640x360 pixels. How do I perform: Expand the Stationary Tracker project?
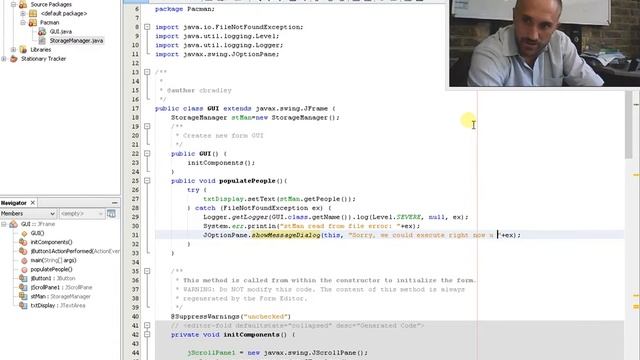point(4,59)
